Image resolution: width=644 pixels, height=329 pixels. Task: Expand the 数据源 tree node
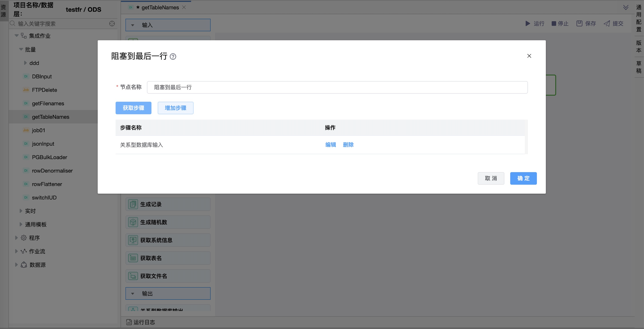[x=17, y=265]
